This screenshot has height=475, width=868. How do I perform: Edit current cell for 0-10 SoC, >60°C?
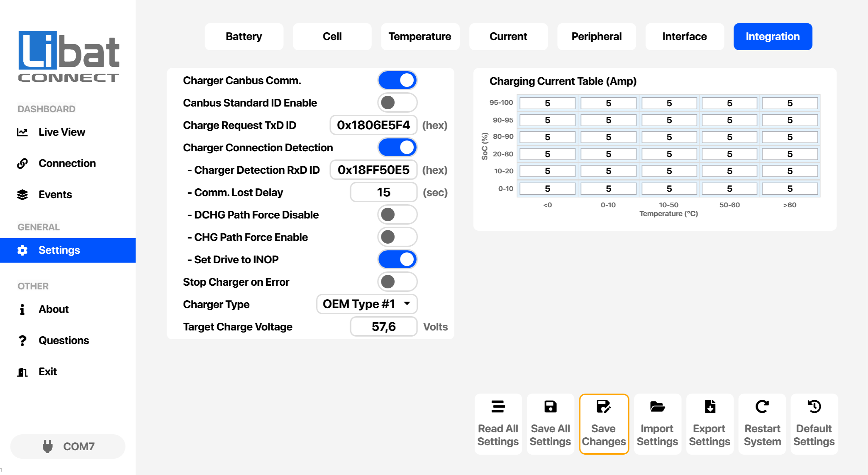[x=790, y=189]
